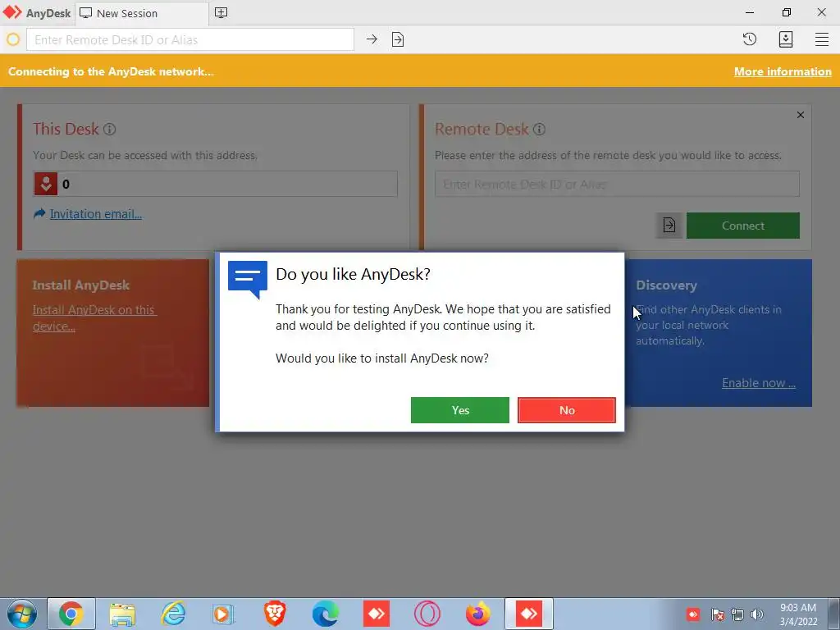Click the green Connect button
This screenshot has height=630, width=840.
click(743, 226)
